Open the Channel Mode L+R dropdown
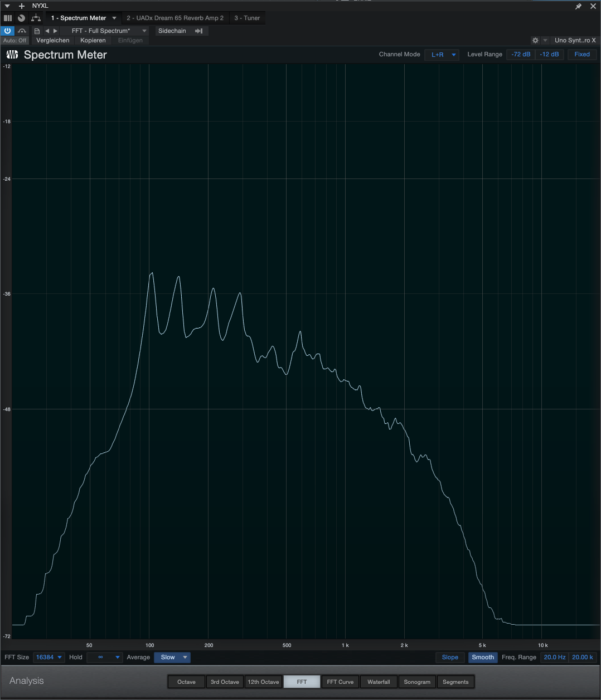The width and height of the screenshot is (601, 700). [x=442, y=55]
